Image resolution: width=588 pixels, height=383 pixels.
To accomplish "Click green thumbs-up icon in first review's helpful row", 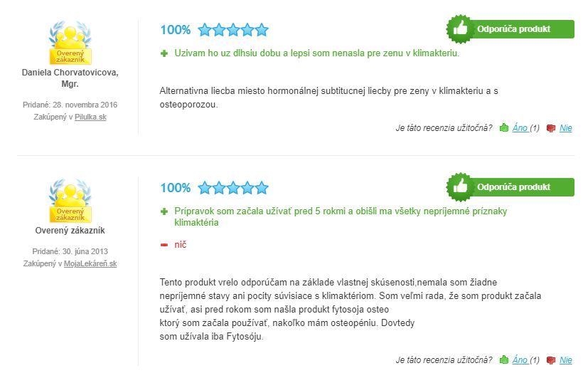I will click(x=504, y=128).
